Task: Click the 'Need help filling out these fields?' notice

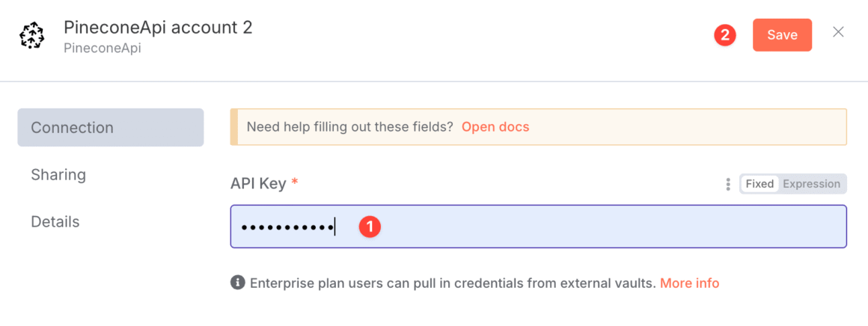Action: [349, 127]
